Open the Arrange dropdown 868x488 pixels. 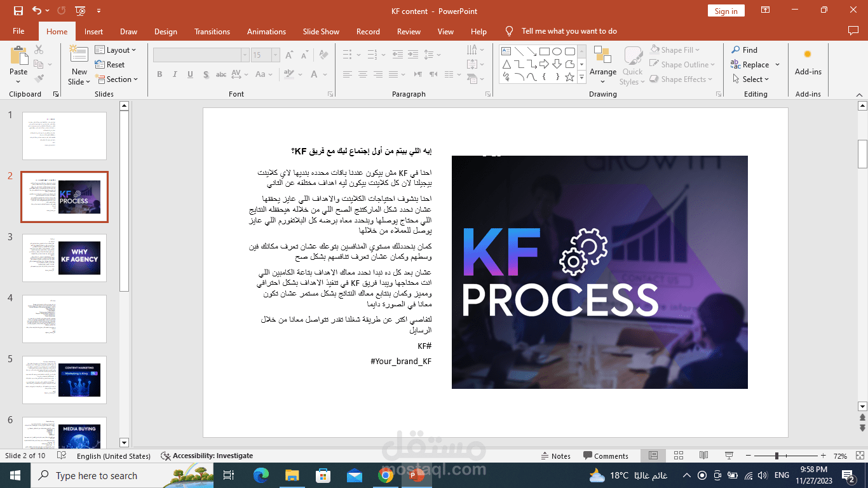click(x=603, y=65)
